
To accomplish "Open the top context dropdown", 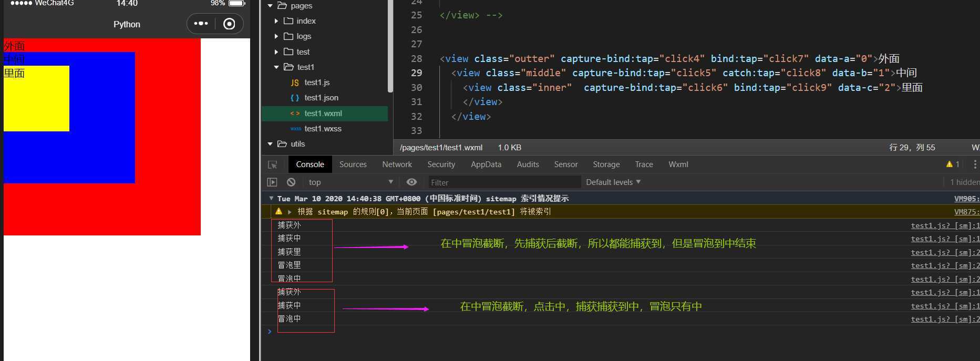I will pos(350,182).
